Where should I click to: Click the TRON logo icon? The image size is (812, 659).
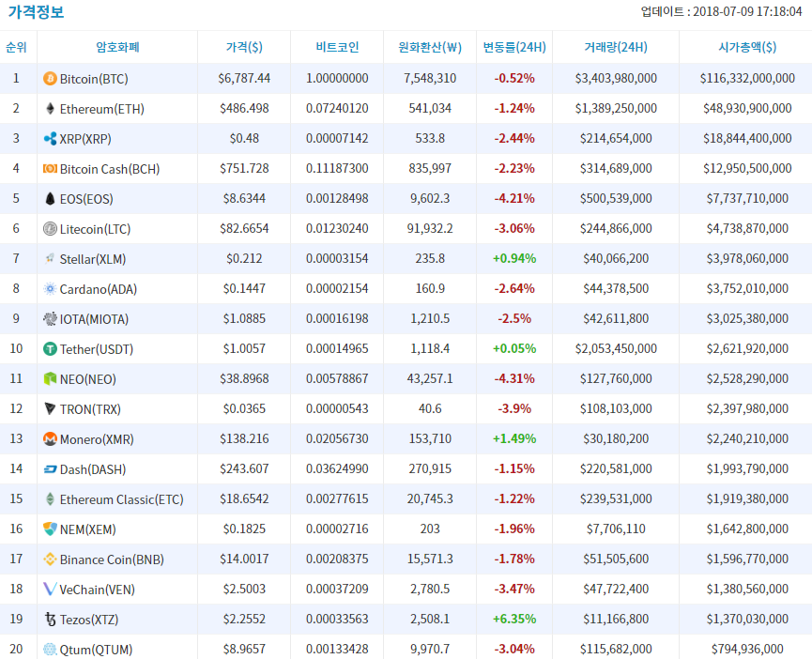click(x=50, y=409)
